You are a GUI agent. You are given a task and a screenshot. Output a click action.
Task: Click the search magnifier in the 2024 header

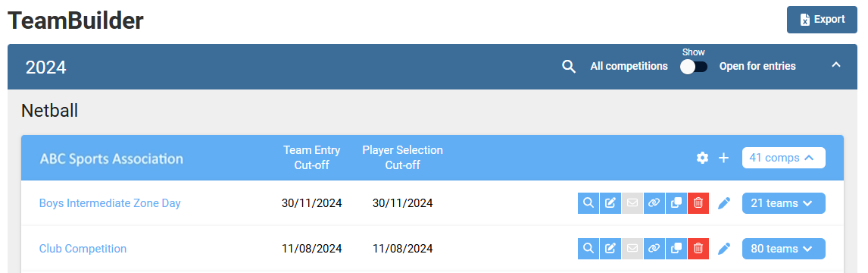coord(569,67)
